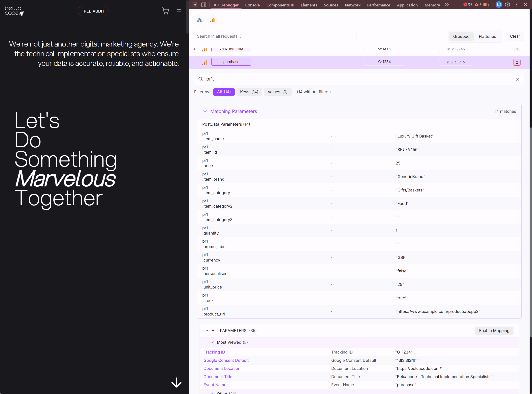The height and width of the screenshot is (394, 532).
Task: Collapse the Matching Parameters section
Action: point(205,111)
